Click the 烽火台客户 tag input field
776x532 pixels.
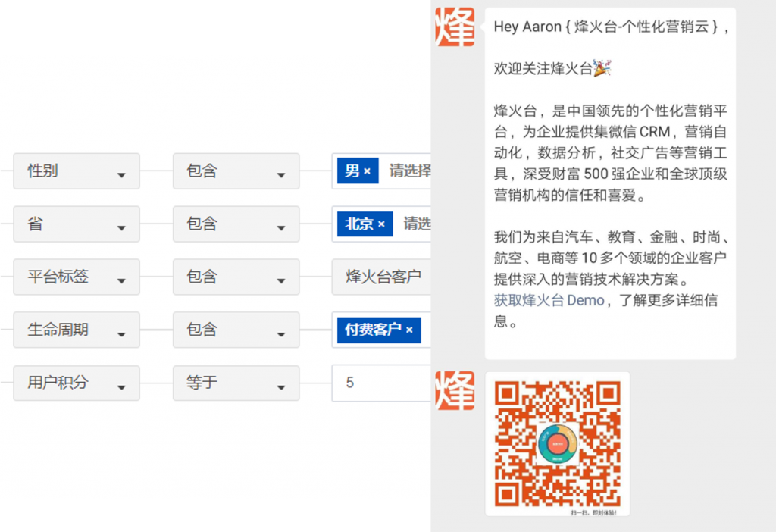[383, 277]
